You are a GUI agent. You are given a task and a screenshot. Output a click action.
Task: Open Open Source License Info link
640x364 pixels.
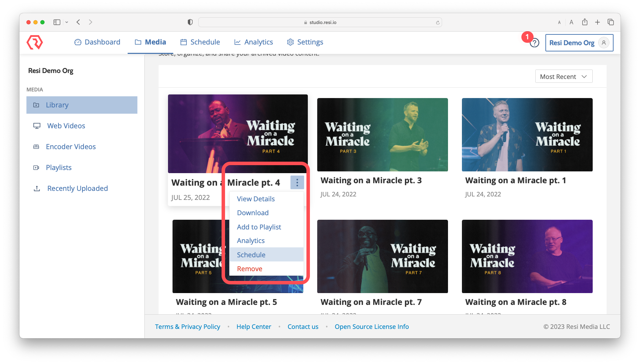click(372, 326)
